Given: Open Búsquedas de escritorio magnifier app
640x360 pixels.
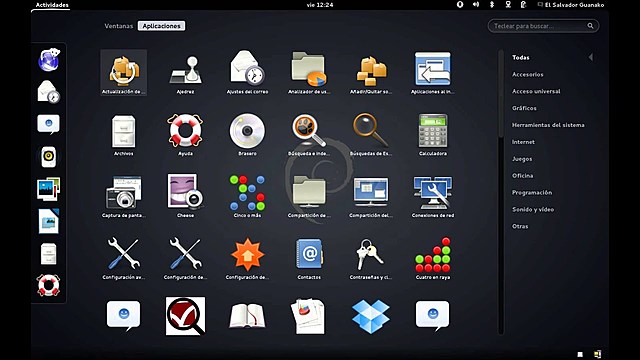Looking at the screenshot, I should coord(371,135).
